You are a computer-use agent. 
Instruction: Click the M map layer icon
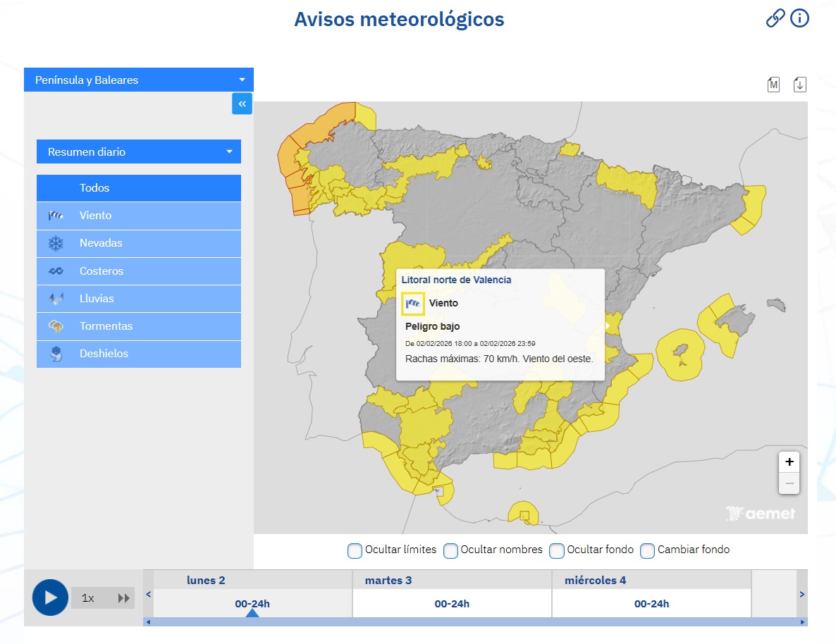773,84
